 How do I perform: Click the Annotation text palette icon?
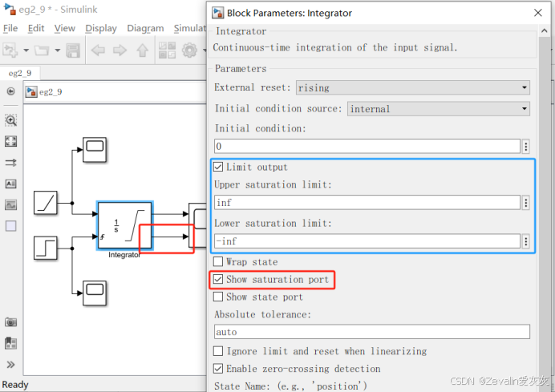[10, 184]
